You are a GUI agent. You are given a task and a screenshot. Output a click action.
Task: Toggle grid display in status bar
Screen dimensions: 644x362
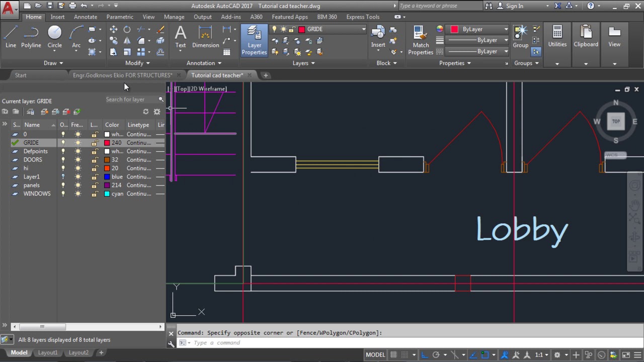pos(393,355)
